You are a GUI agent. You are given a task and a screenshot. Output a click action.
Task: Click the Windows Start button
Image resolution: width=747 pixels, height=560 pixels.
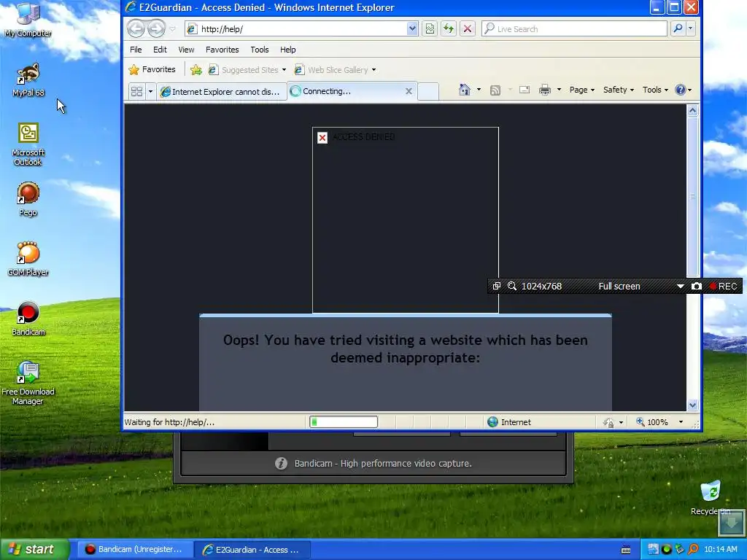[x=34, y=549]
